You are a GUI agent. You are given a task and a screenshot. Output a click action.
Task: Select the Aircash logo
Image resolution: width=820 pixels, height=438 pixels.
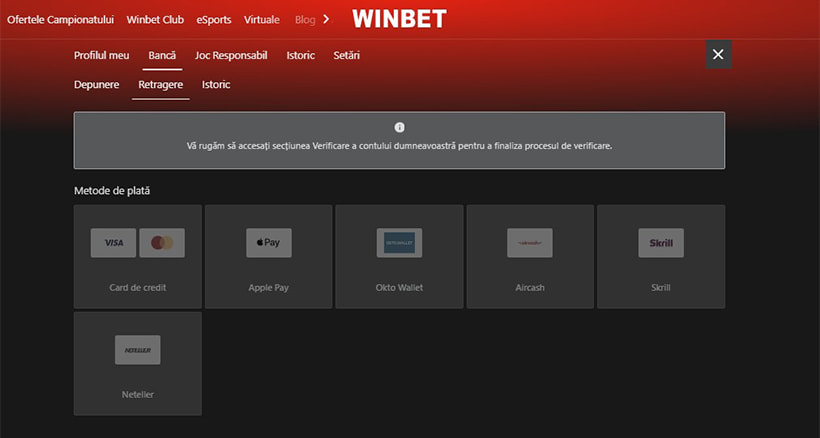(530, 243)
